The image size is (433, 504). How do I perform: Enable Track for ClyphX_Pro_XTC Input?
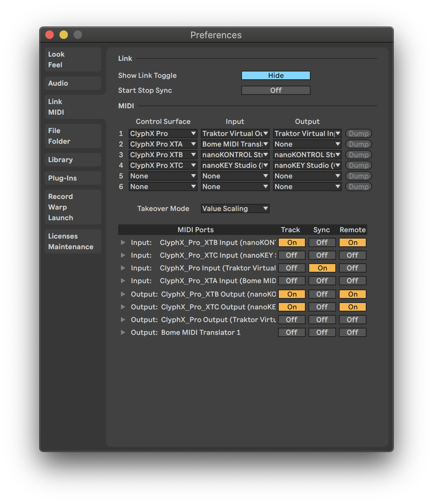click(292, 255)
